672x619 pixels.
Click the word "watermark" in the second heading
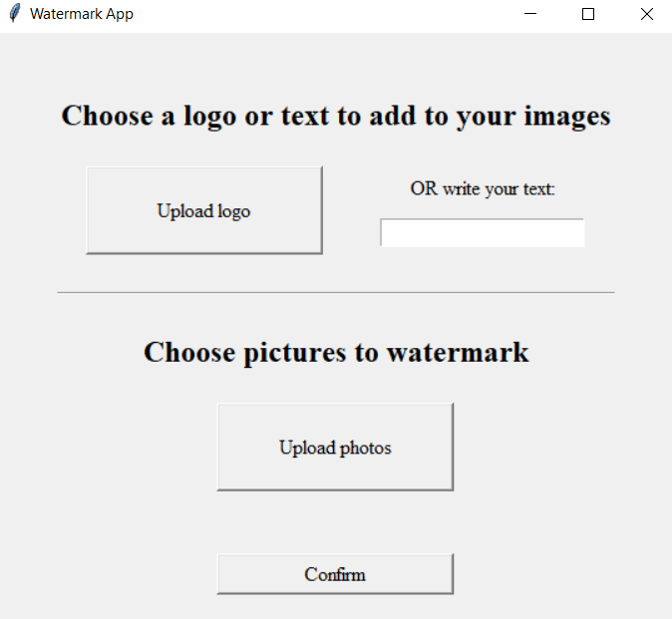point(458,353)
